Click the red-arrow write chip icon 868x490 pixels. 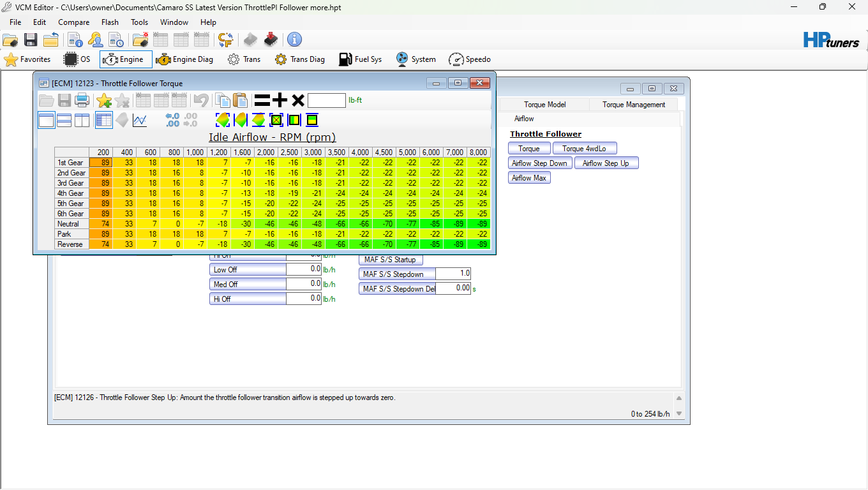coord(271,40)
